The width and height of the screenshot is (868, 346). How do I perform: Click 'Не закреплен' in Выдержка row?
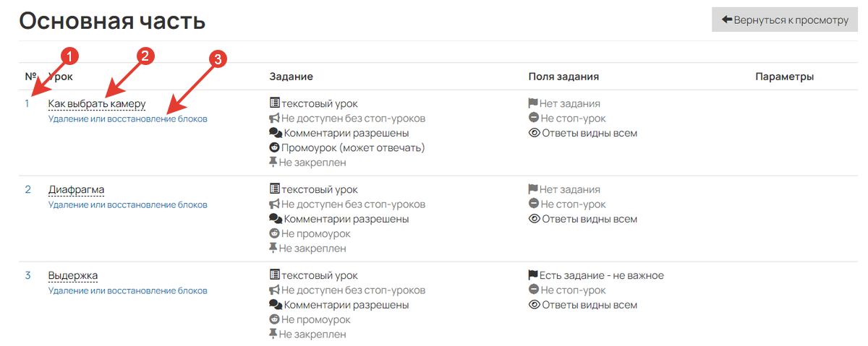coord(312,334)
